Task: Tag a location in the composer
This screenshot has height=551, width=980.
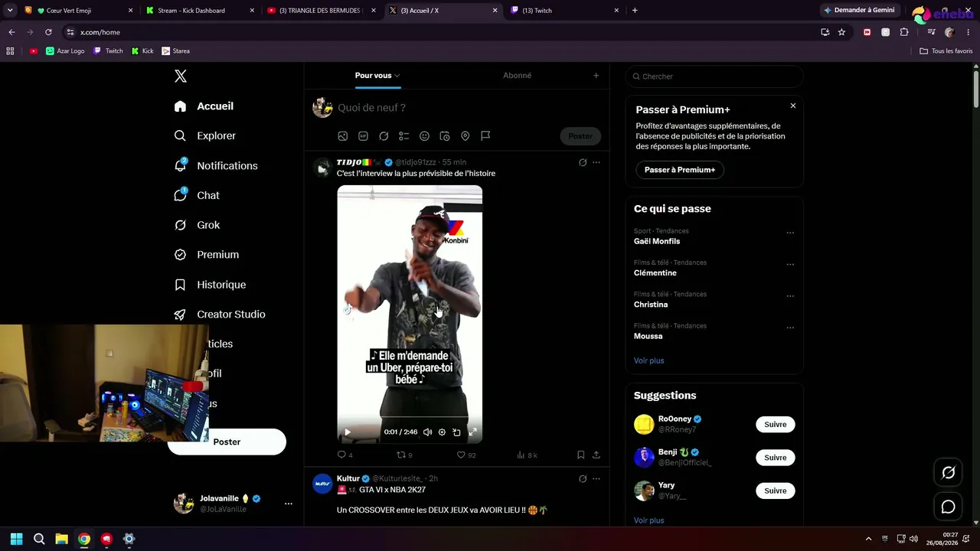Action: [465, 136]
